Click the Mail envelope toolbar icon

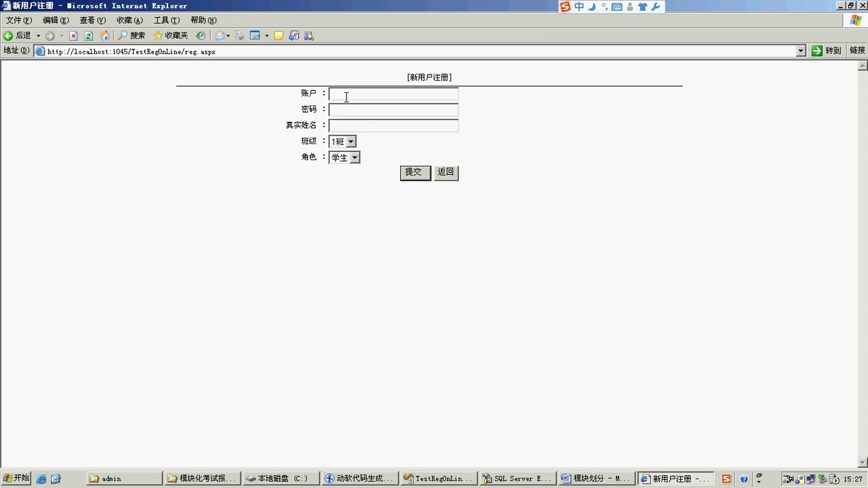(x=220, y=36)
